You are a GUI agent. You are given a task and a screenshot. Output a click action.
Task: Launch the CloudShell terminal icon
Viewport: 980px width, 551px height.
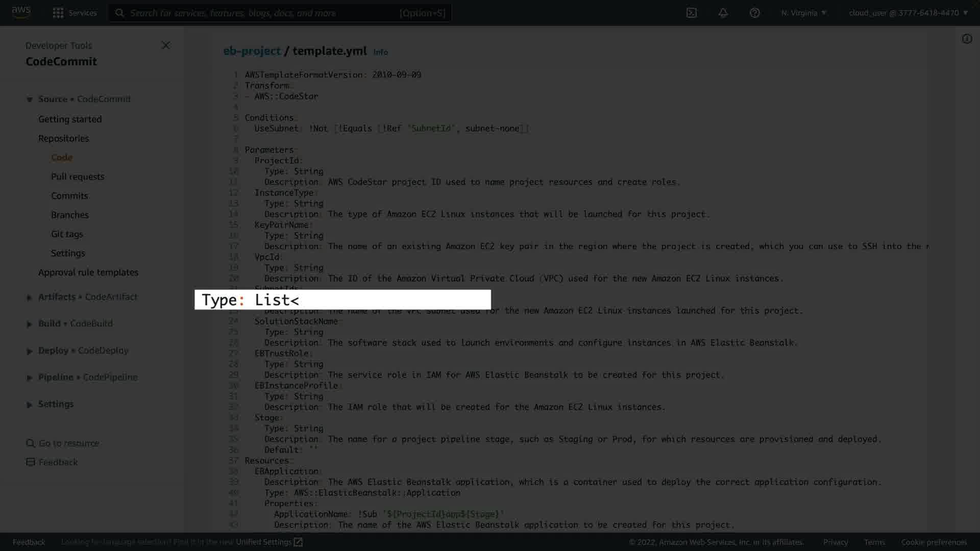(691, 13)
